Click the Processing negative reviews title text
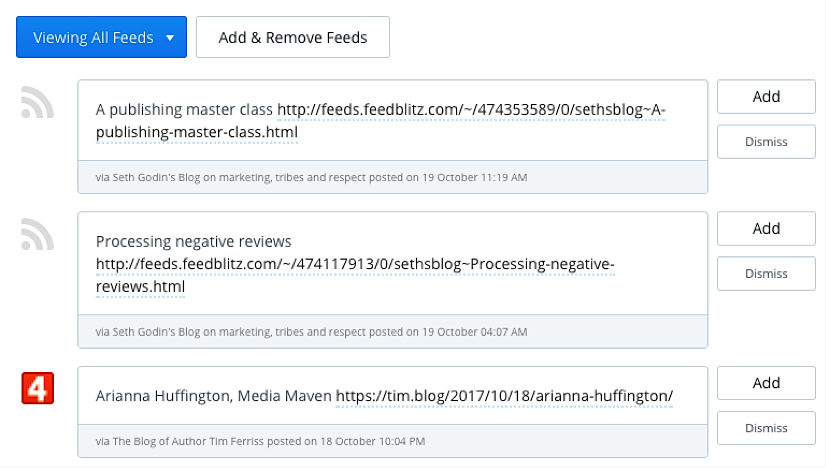 pos(193,241)
